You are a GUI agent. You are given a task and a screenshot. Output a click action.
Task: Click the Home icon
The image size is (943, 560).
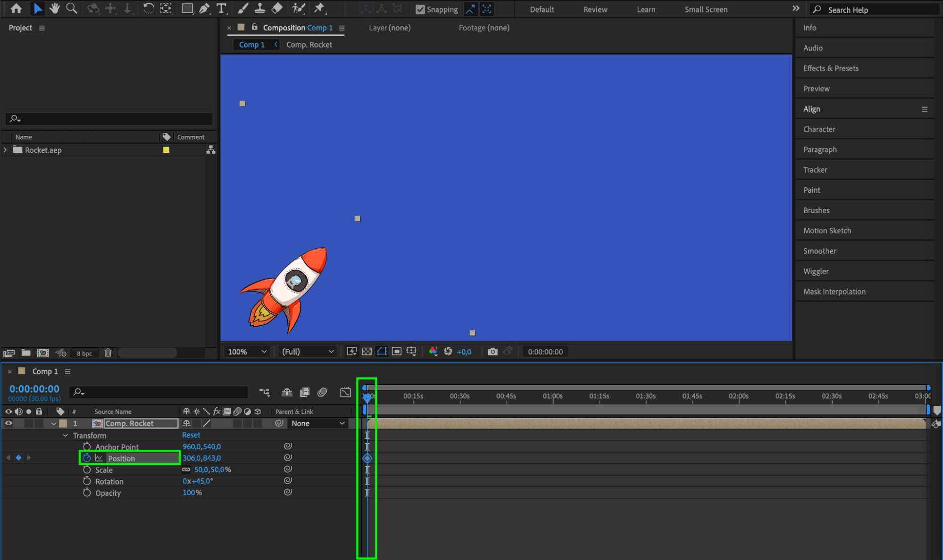point(16,8)
